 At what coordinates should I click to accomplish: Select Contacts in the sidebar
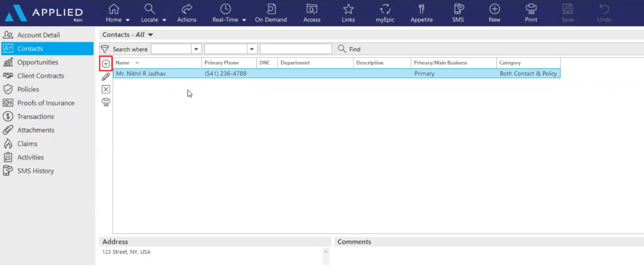(x=47, y=49)
